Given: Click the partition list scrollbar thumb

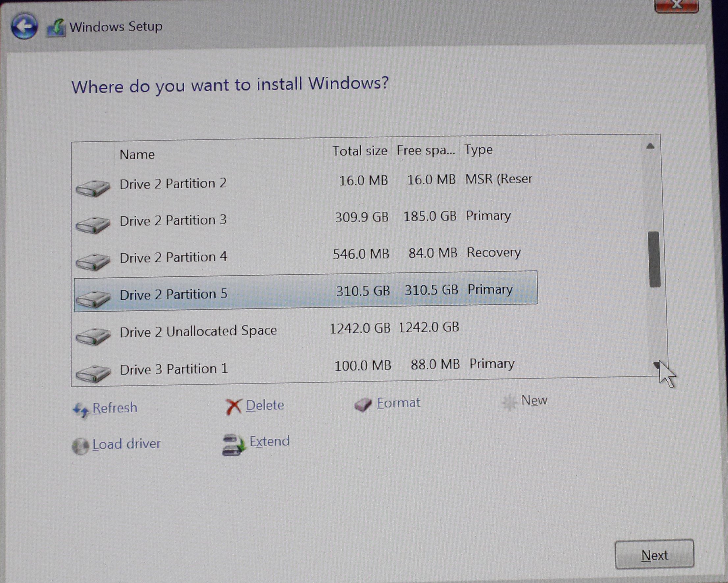Looking at the screenshot, I should tap(654, 259).
